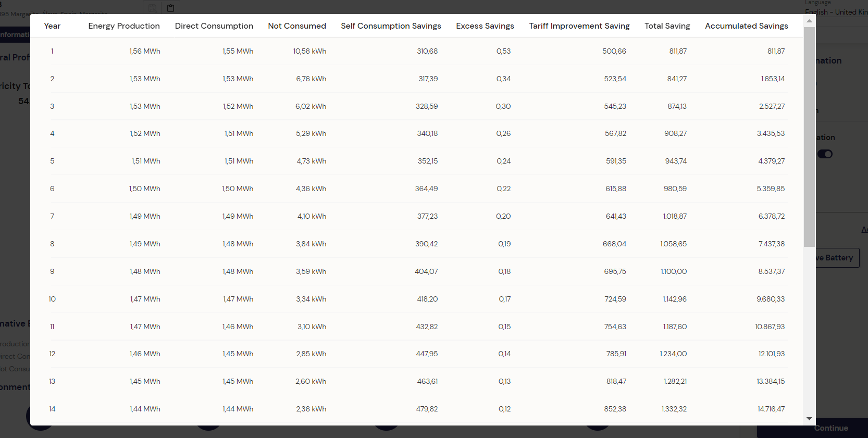Click the Accumulated Savings column header

(747, 26)
